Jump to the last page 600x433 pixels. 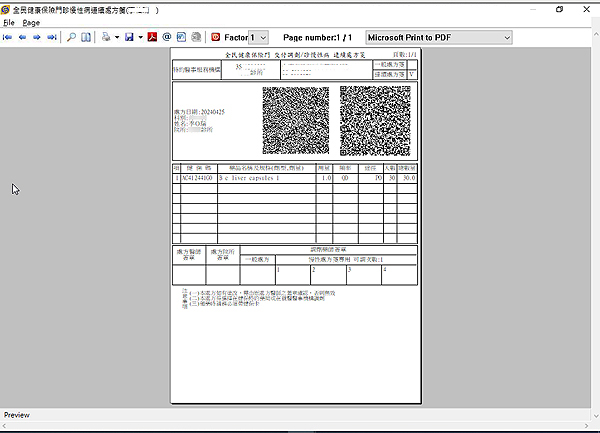(x=51, y=37)
